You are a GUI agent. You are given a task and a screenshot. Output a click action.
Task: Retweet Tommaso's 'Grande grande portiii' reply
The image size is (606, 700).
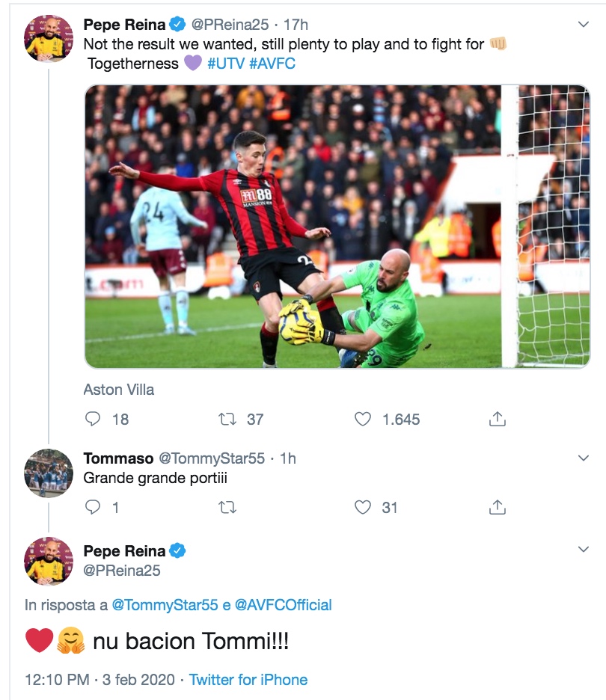(x=227, y=507)
